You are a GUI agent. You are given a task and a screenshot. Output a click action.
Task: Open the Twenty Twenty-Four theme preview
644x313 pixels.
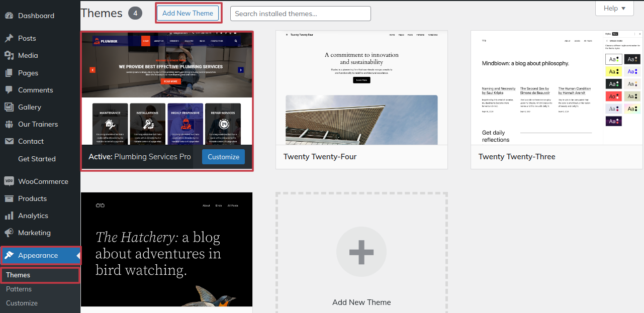(361, 88)
